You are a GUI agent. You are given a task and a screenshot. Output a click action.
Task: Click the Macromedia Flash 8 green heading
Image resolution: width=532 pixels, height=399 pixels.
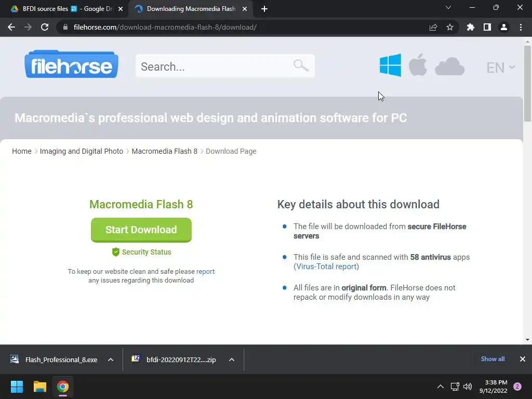point(141,204)
